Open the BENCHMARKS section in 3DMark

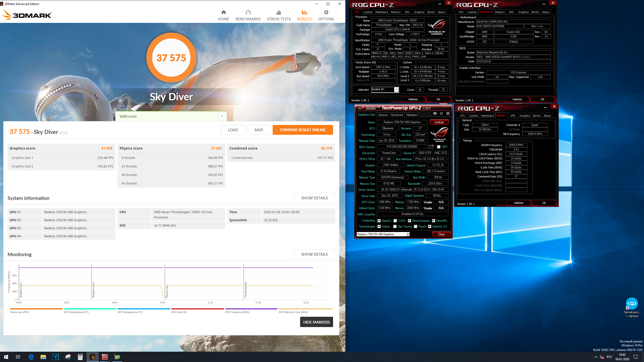point(248,16)
